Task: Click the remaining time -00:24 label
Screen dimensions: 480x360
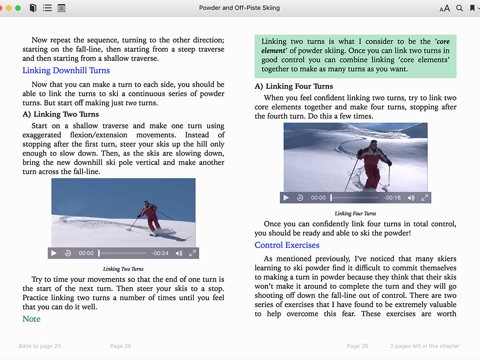Action: 160,253
